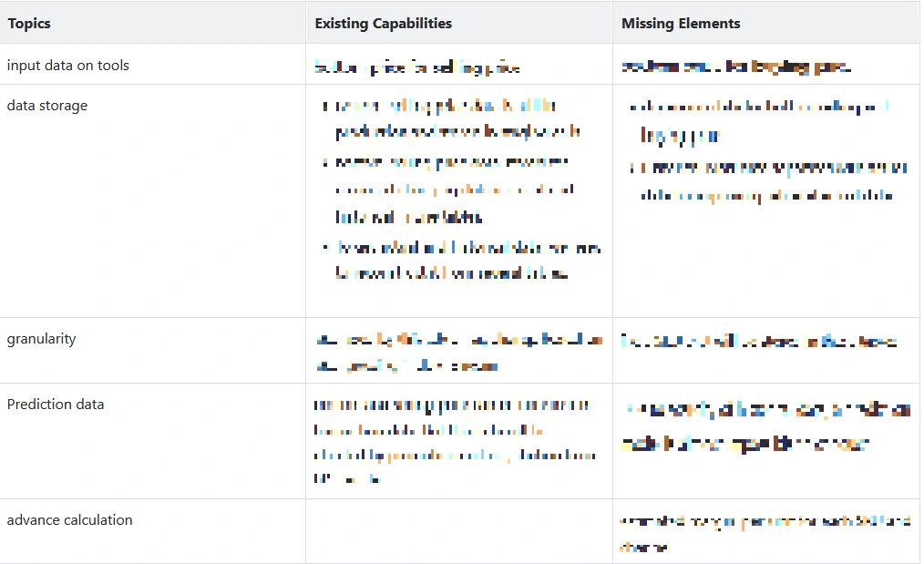
Task: Select the Existing Capabilities column header
Action: coord(383,24)
